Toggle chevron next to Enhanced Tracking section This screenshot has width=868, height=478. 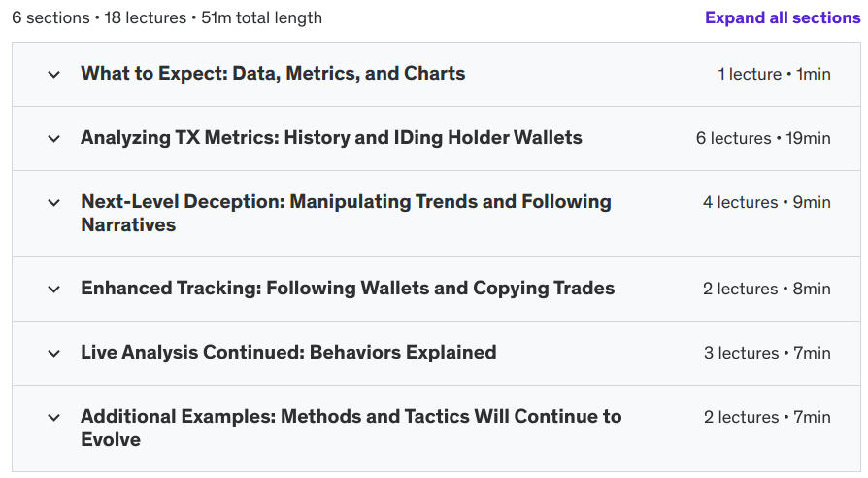coord(53,289)
